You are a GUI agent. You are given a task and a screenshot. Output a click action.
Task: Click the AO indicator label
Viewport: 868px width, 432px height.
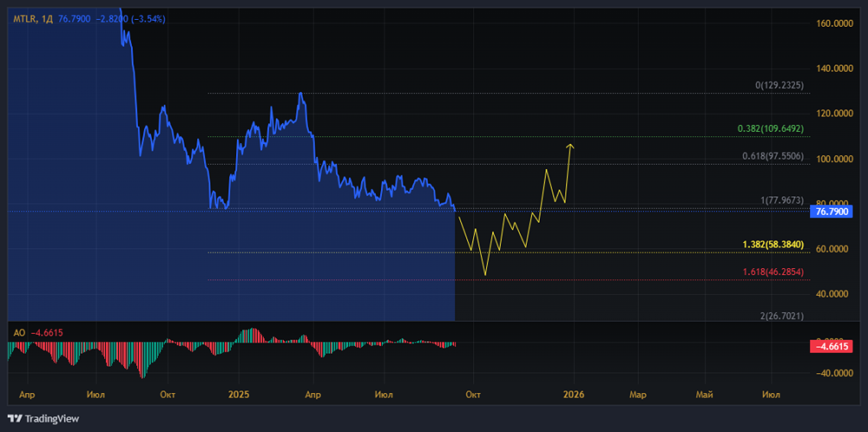(19, 333)
